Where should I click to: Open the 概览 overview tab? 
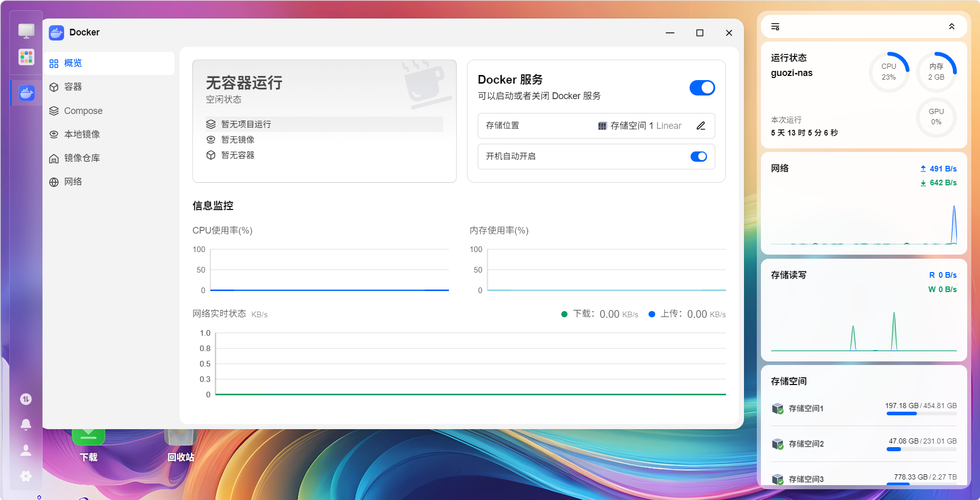point(109,63)
